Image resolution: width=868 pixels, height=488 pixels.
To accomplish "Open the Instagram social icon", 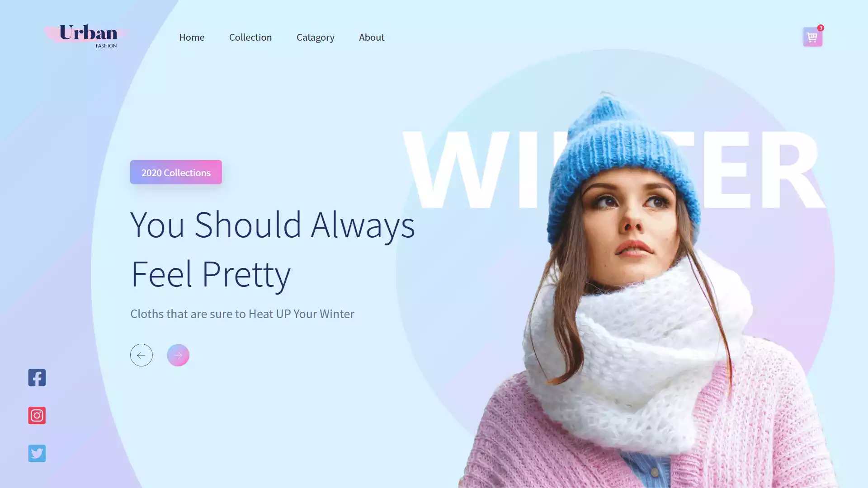I will (x=37, y=415).
